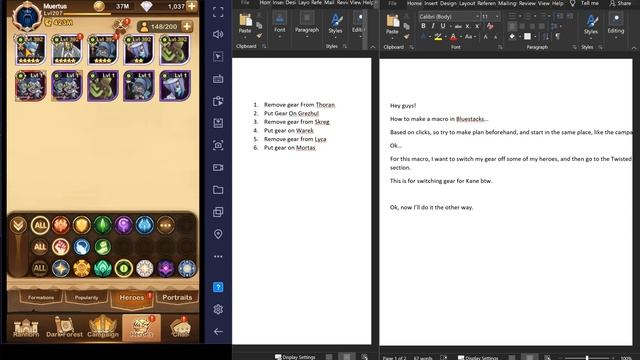This screenshot has height=360, width=640.
Task: Click Share in the right Word window
Action: pos(620,3)
